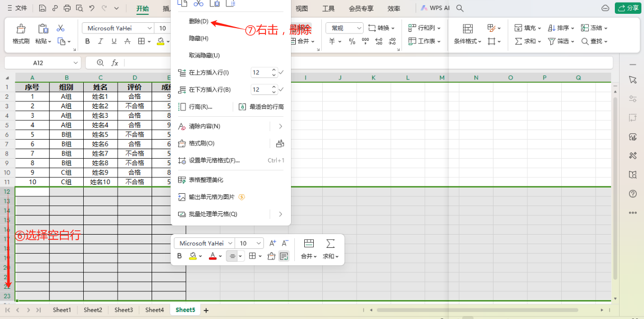This screenshot has height=319, width=644.
Task: Click the thousands separator (000) icon
Action: click(365, 41)
